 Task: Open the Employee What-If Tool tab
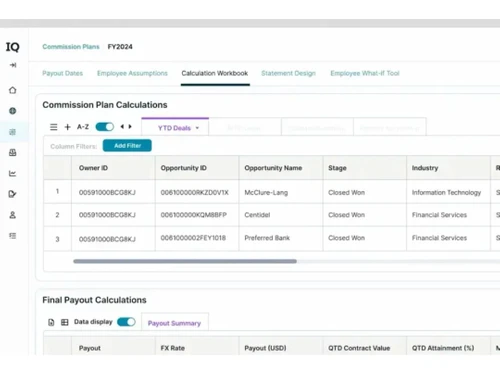point(365,73)
